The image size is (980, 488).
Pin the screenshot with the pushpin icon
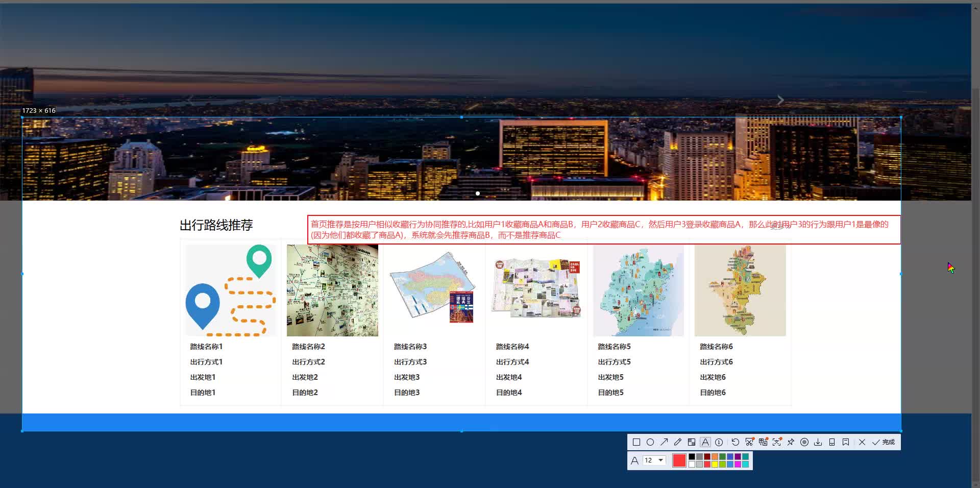point(791,442)
